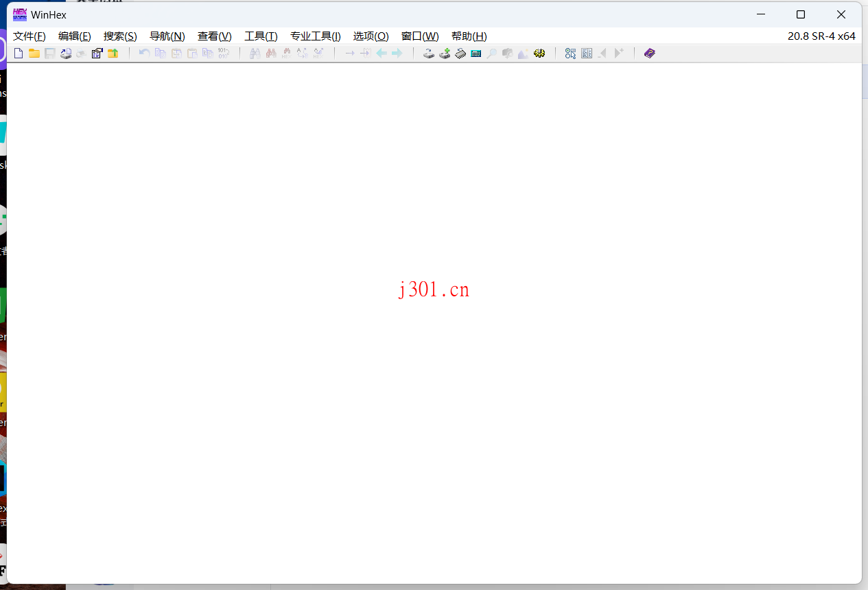Click the Replace Text A-to-B icon

(x=302, y=54)
